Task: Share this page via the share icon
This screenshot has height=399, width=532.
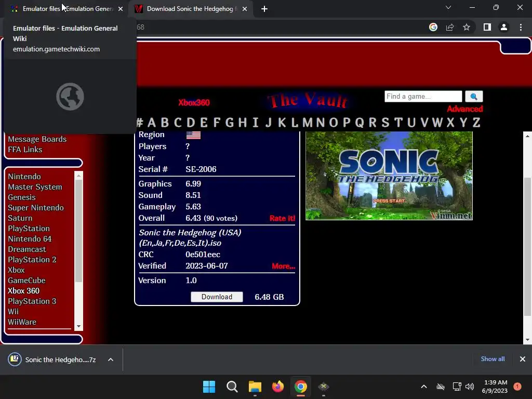Action: pos(450,27)
